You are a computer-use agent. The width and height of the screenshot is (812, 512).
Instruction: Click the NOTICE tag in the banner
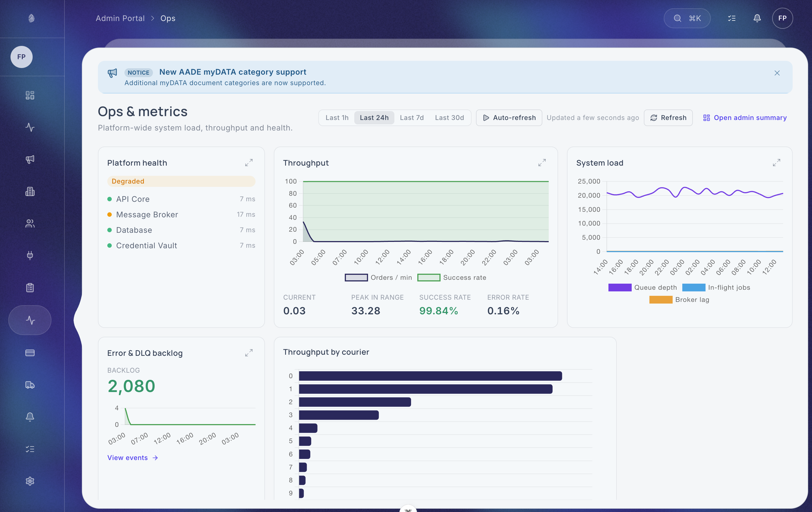pos(138,72)
